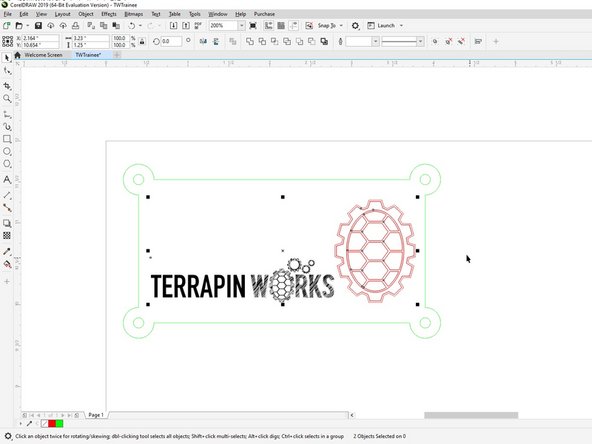
Task: Click the no-color swatch in palette
Action: coord(45,424)
